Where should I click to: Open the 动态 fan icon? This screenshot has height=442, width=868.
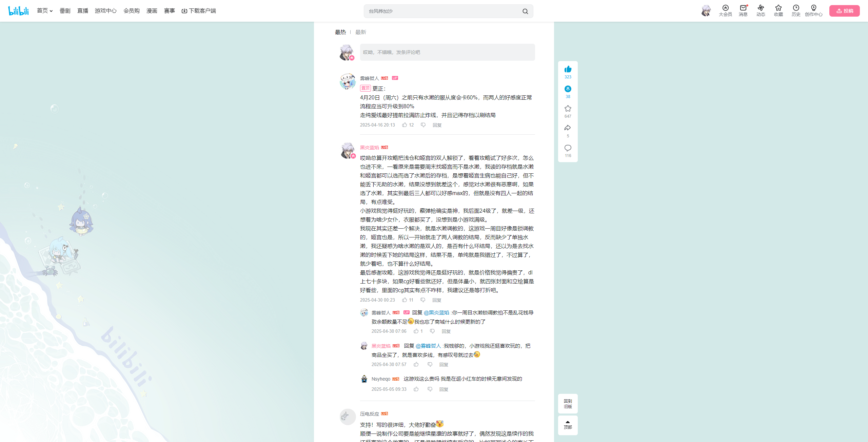pyautogui.click(x=761, y=11)
